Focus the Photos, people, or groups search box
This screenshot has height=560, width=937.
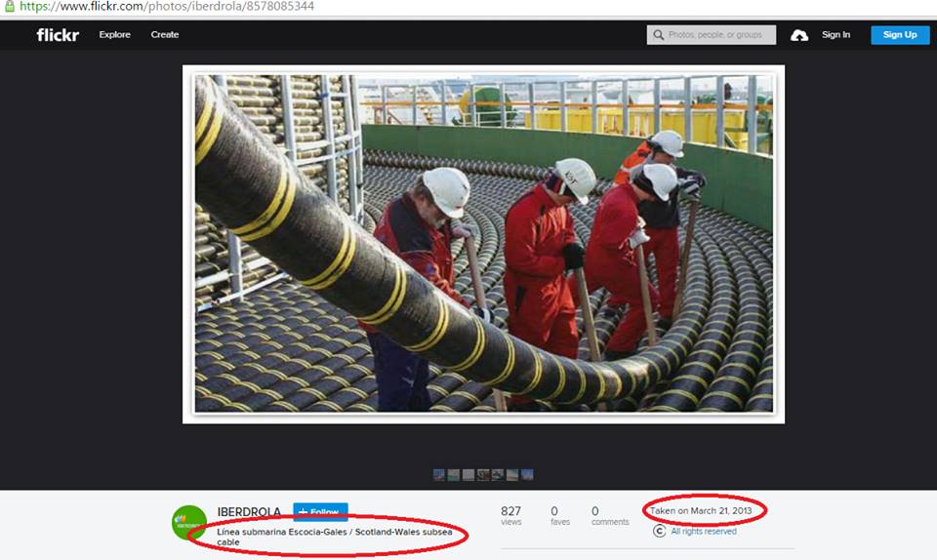pyautogui.click(x=720, y=35)
